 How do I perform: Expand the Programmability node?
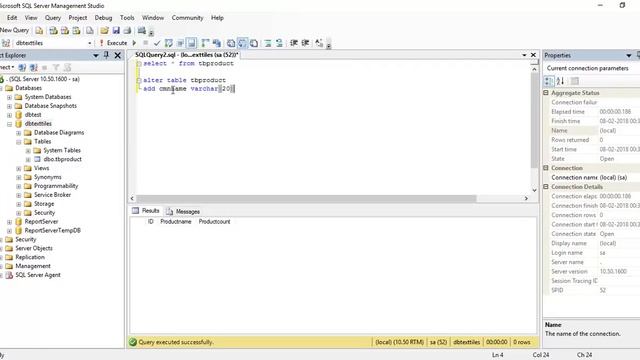pos(19,187)
